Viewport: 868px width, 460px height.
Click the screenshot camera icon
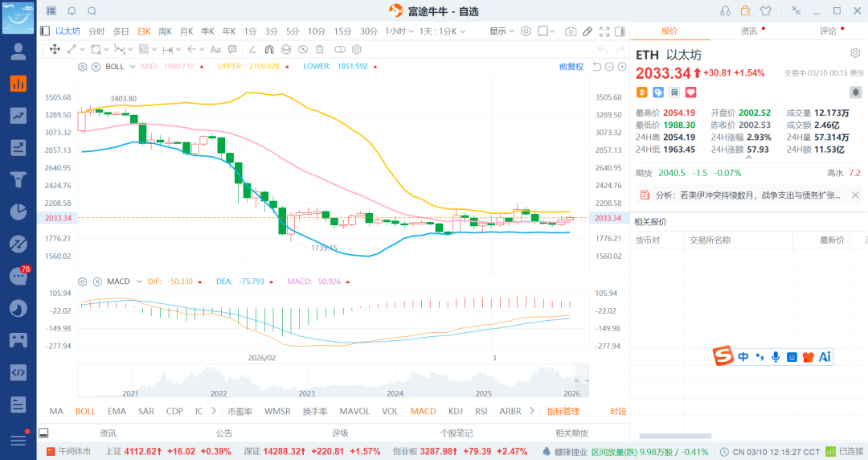(x=570, y=31)
